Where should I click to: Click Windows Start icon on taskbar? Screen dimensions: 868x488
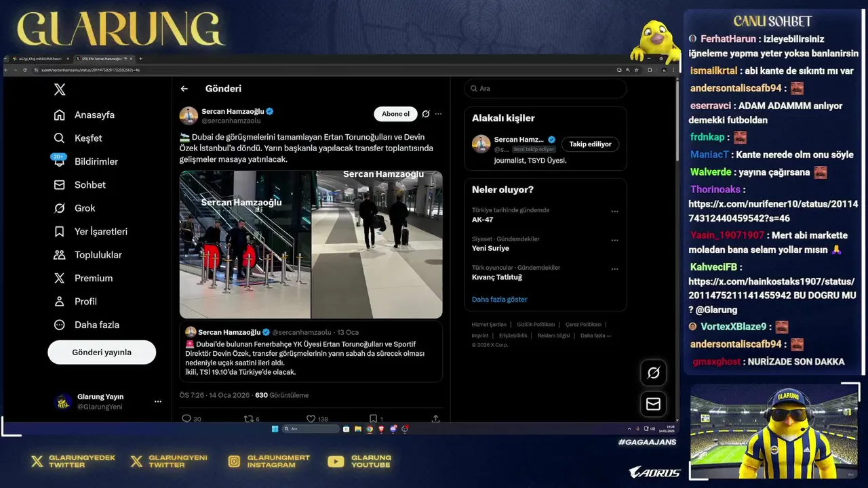[x=275, y=429]
